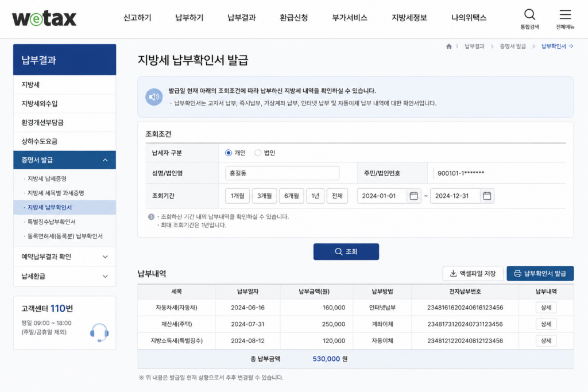Open the 통합검색 magnifier icon
This screenshot has height=392, width=588.
pyautogui.click(x=529, y=14)
